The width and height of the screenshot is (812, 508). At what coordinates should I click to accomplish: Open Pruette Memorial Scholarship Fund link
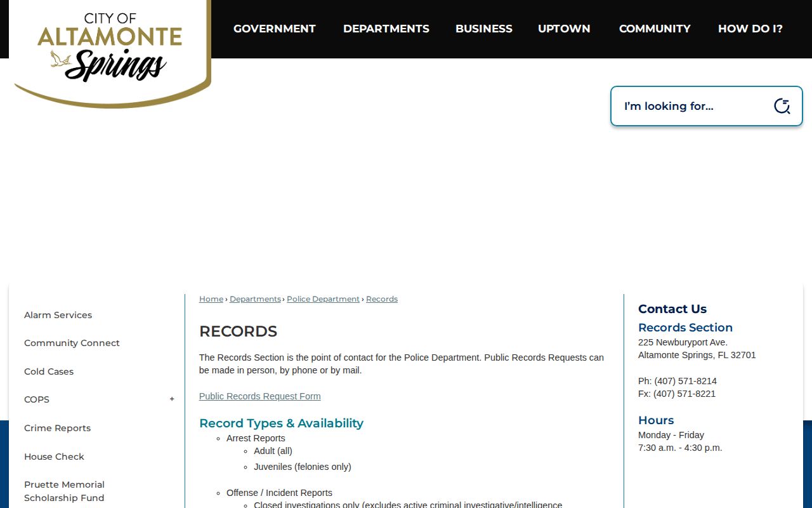64,491
